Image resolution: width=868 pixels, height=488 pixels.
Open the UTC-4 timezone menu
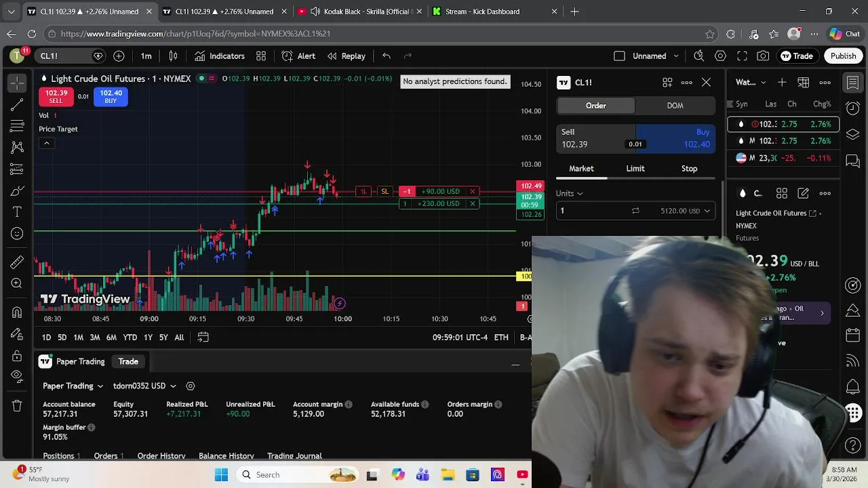(x=460, y=337)
